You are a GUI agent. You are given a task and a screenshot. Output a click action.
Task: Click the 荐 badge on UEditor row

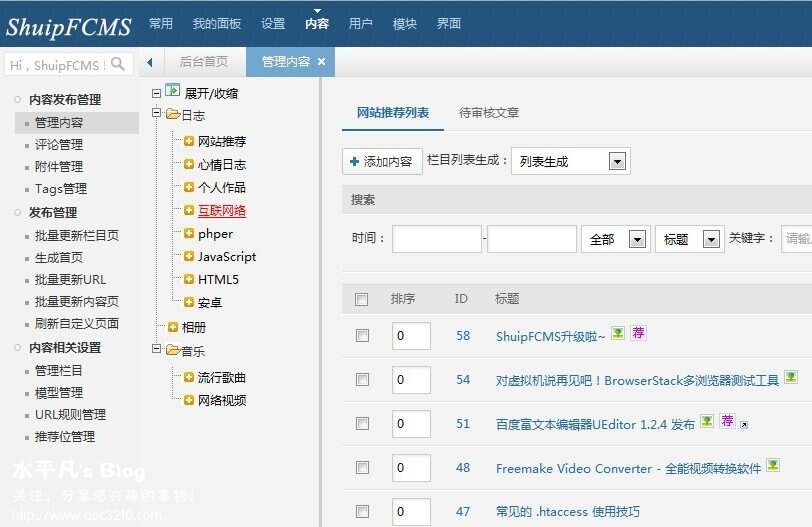728,420
